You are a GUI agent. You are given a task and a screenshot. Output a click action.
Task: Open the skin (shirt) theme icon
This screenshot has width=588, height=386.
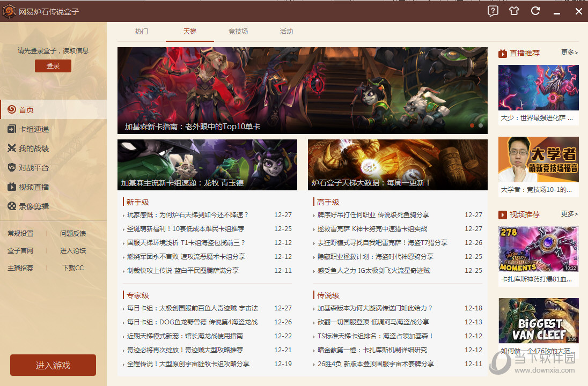(x=514, y=11)
